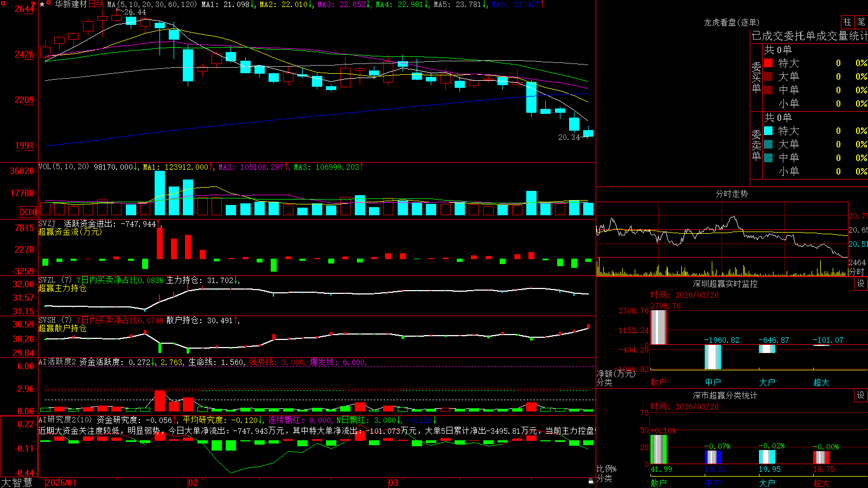
Task: Click the 深市超赢分类统计 panel title
Action: coord(725,395)
